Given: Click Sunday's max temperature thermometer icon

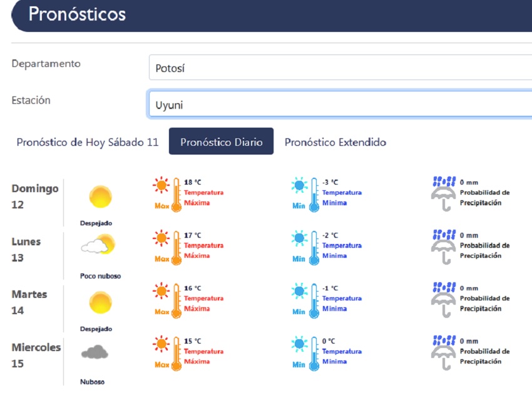Looking at the screenshot, I should (168, 194).
